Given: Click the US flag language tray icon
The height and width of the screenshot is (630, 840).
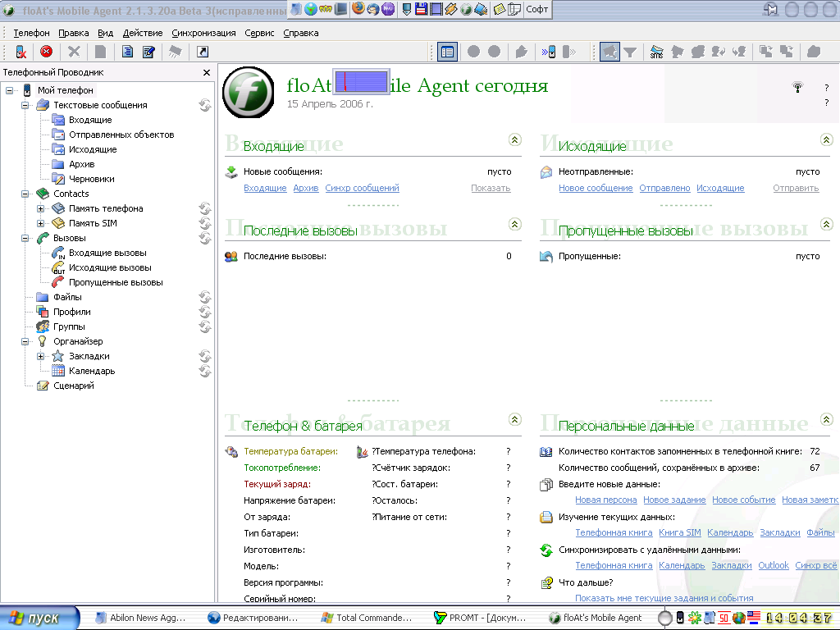Looking at the screenshot, I should (x=754, y=618).
